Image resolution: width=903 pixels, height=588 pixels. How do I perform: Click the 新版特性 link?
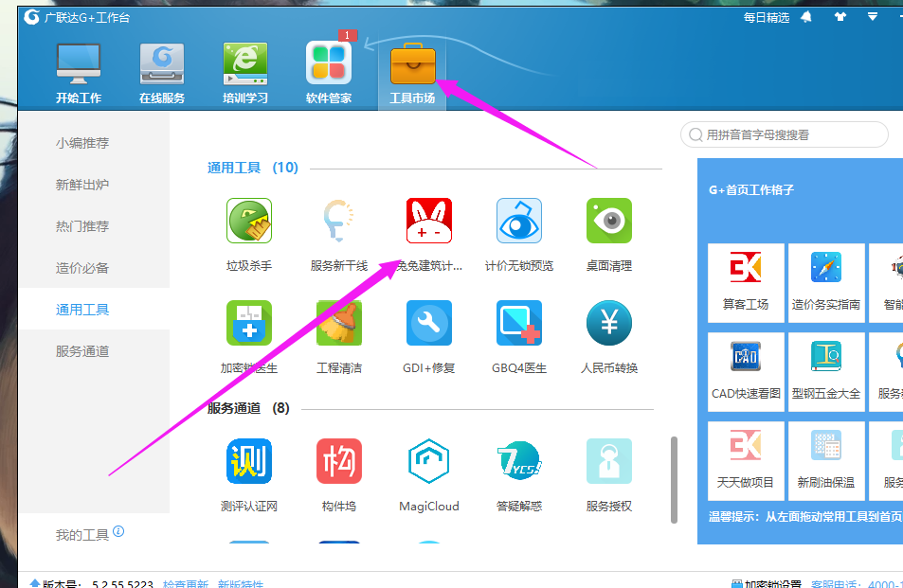tap(241, 583)
